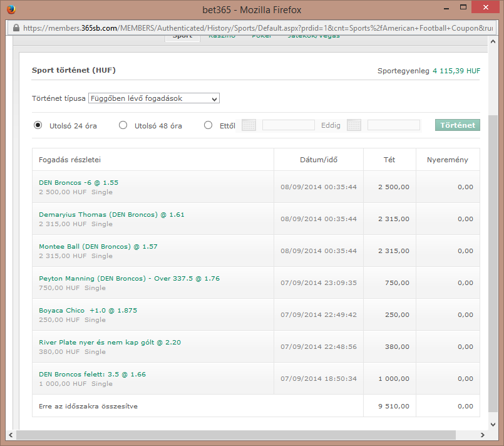Click the padlock security icon in address bar
Image resolution: width=504 pixels, height=446 pixels.
click(16, 28)
